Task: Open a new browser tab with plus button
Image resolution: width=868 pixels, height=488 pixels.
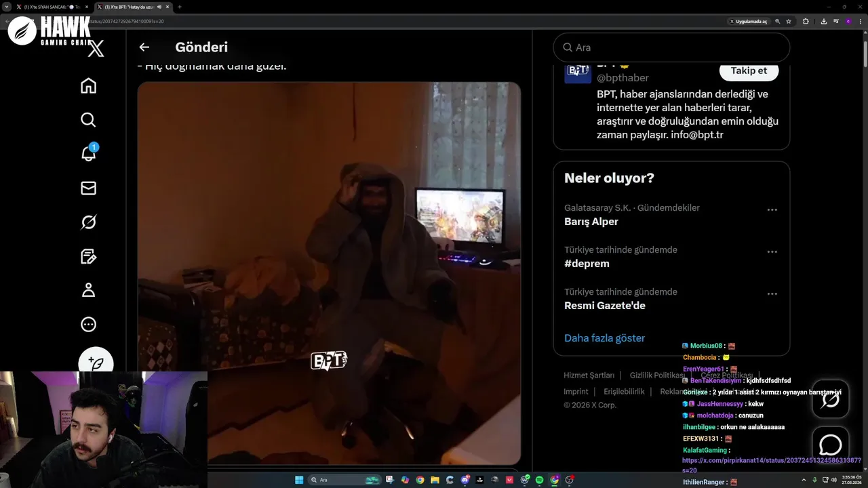Action: tap(179, 7)
